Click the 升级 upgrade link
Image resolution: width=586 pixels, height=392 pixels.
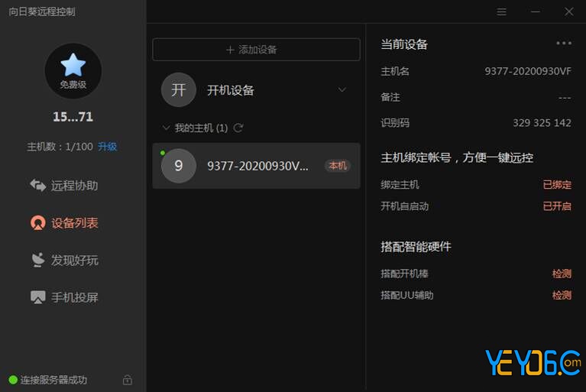click(107, 147)
